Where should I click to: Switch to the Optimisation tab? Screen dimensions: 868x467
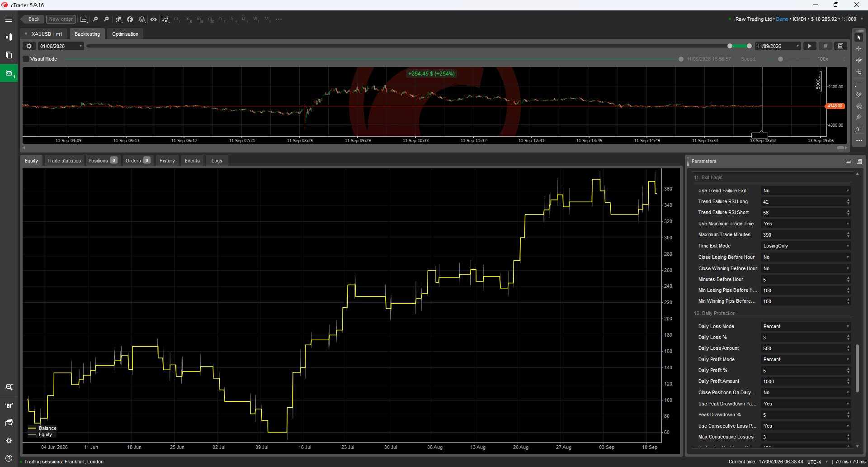[x=125, y=34]
